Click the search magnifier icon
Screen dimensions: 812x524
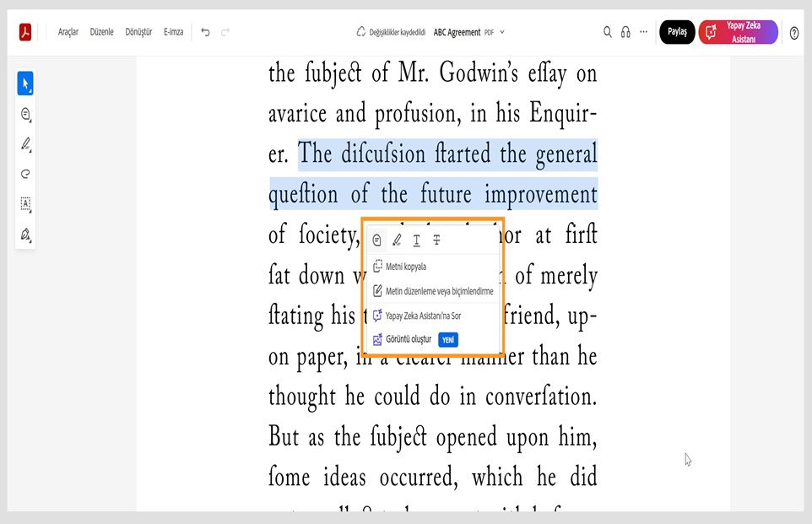tap(608, 32)
